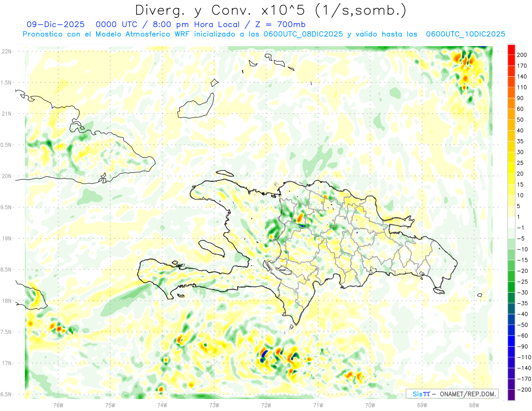
Task: Click the positive "90" colorbar value
Action: (521, 98)
